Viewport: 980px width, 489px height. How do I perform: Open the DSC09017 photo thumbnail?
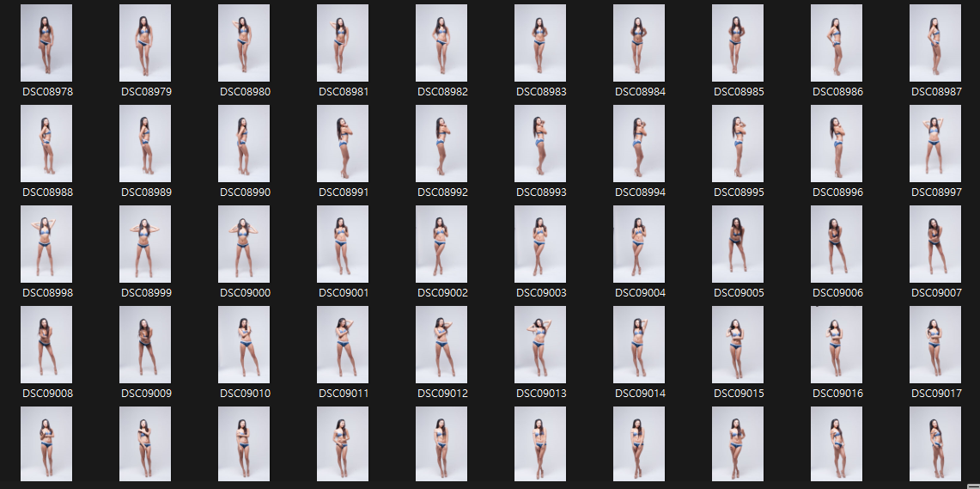935,345
